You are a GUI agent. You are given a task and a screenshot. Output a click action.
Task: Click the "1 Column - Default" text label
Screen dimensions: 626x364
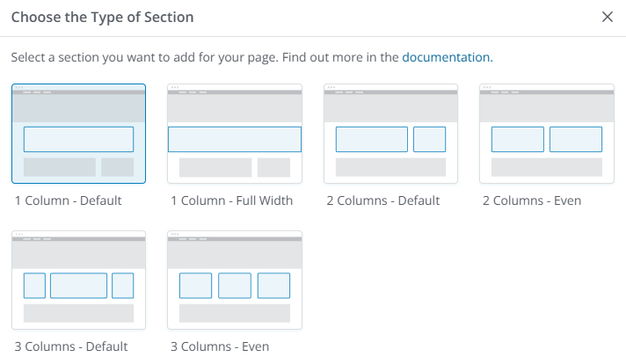69,200
